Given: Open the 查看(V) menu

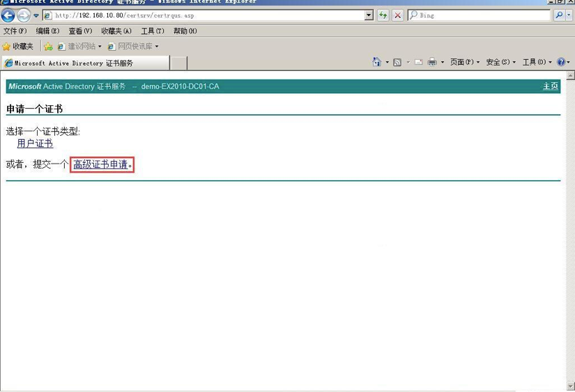Looking at the screenshot, I should pyautogui.click(x=80, y=31).
